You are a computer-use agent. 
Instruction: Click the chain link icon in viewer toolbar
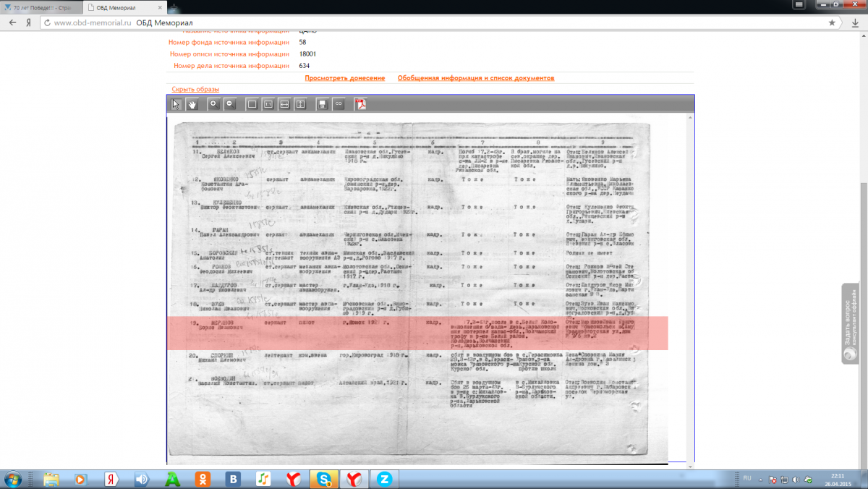coord(339,104)
